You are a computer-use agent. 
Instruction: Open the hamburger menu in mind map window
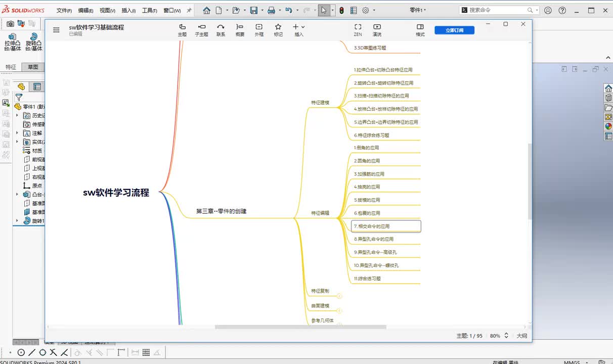56,30
